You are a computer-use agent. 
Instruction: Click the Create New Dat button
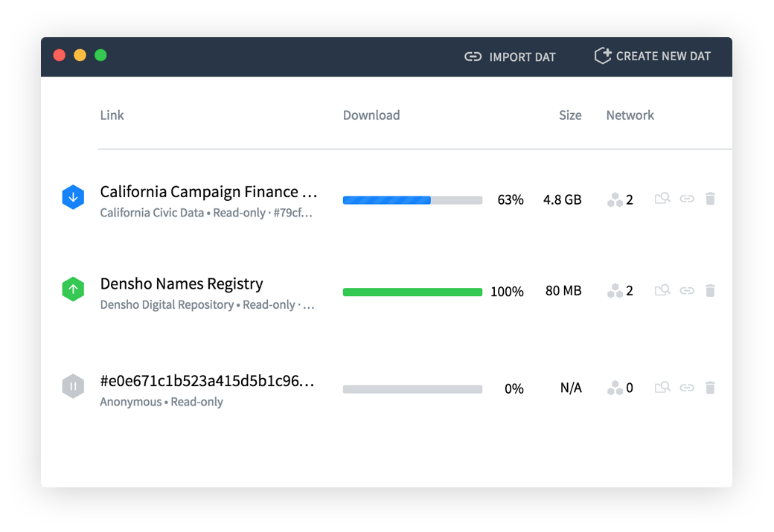point(653,57)
